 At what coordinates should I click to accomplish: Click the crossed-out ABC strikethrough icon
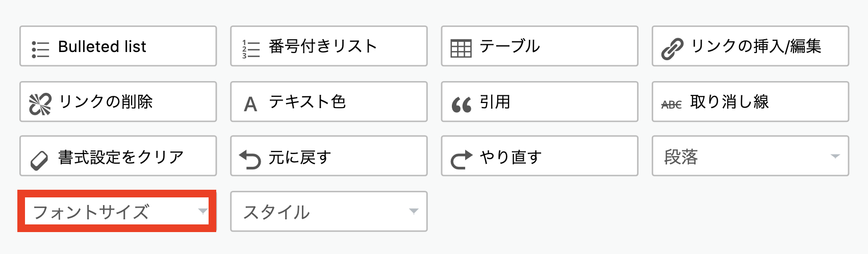click(671, 105)
